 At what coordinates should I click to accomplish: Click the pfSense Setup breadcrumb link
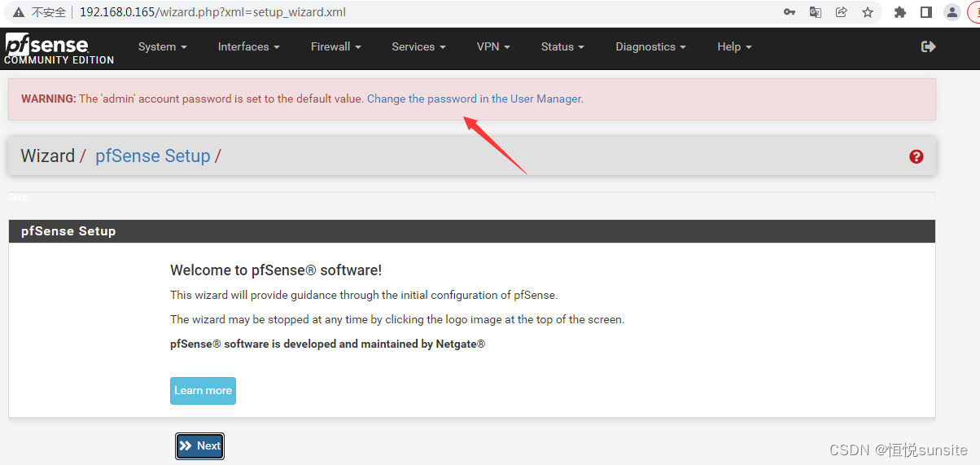[x=153, y=156]
